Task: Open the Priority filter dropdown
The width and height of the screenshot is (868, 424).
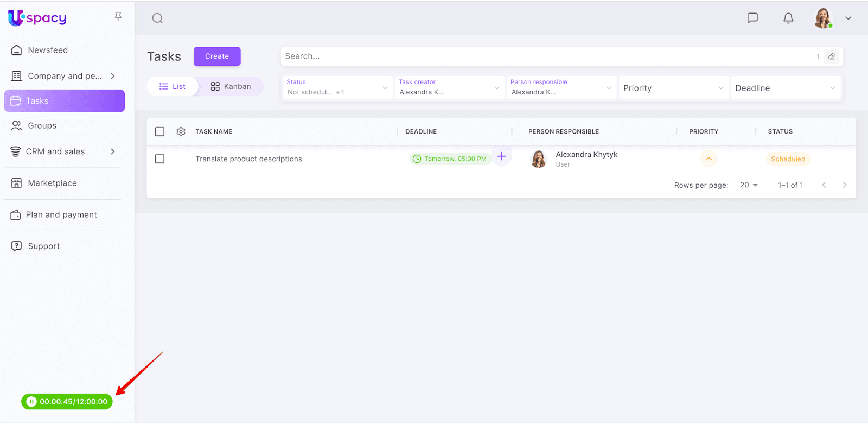Action: (673, 88)
